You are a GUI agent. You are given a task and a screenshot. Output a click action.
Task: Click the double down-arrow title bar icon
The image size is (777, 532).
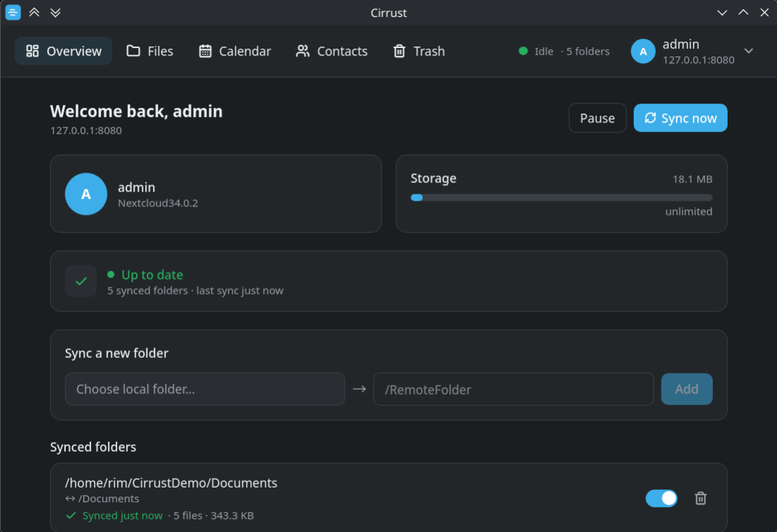(56, 13)
